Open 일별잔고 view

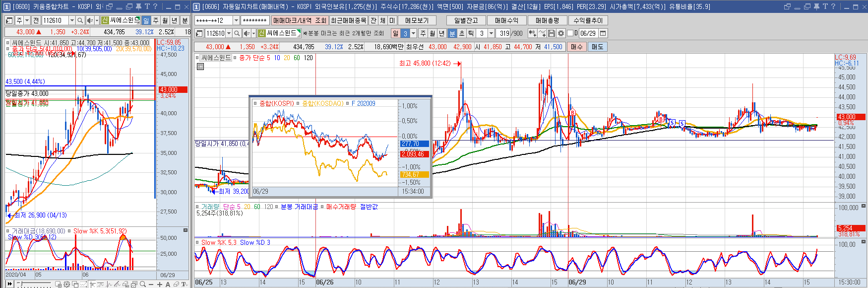pyautogui.click(x=466, y=20)
